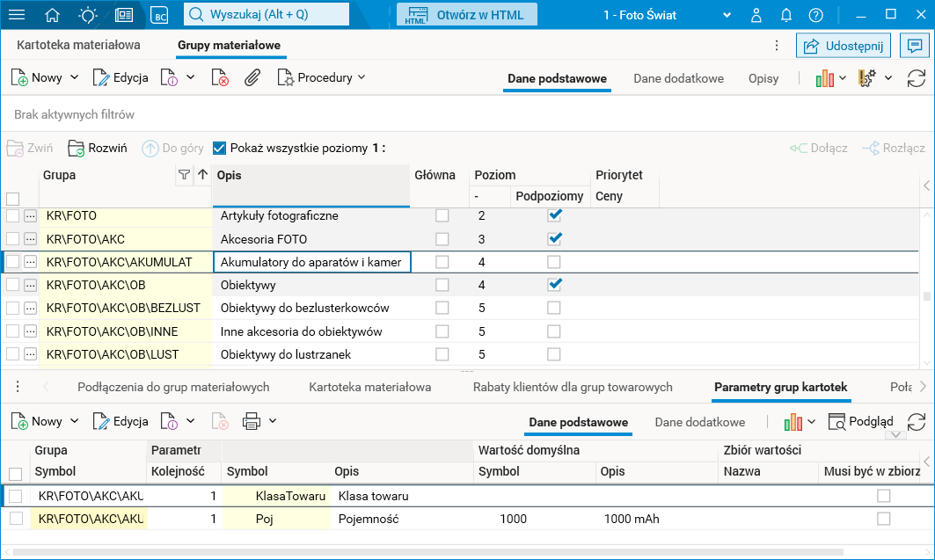Open Rabaty klientów dla grup towarowych tab
935x560 pixels.
pos(573,387)
